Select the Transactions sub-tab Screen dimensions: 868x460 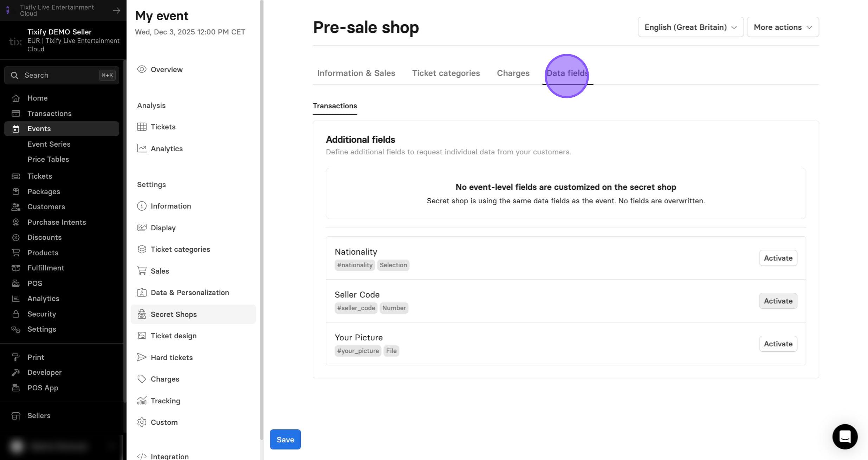point(335,106)
